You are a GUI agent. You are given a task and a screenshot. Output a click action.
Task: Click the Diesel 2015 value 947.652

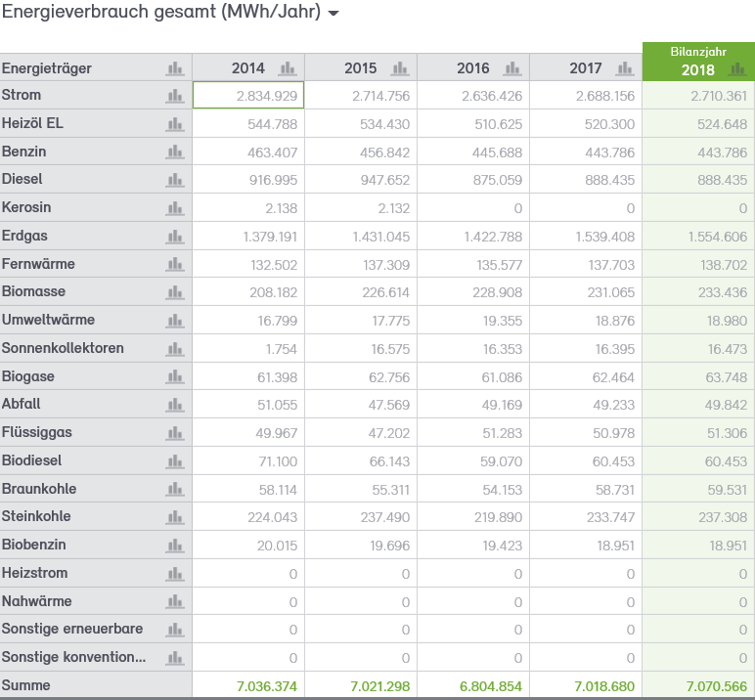pyautogui.click(x=384, y=180)
